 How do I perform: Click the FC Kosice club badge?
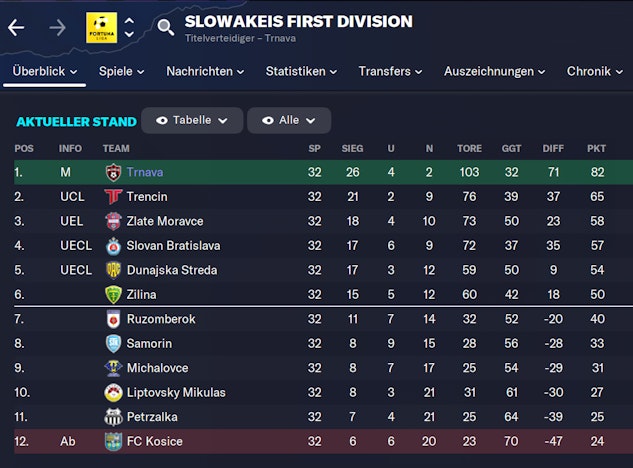pyautogui.click(x=113, y=442)
